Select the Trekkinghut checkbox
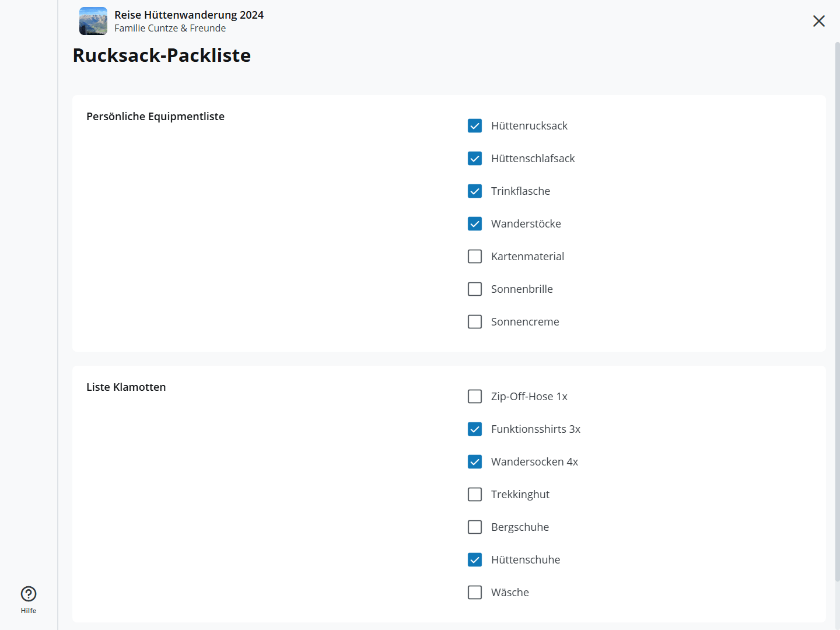This screenshot has width=840, height=630. point(475,495)
